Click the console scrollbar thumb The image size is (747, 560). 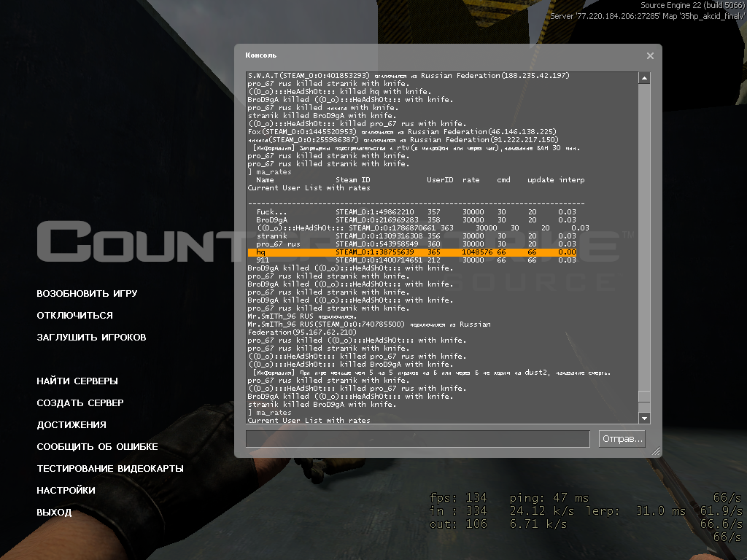click(x=644, y=396)
